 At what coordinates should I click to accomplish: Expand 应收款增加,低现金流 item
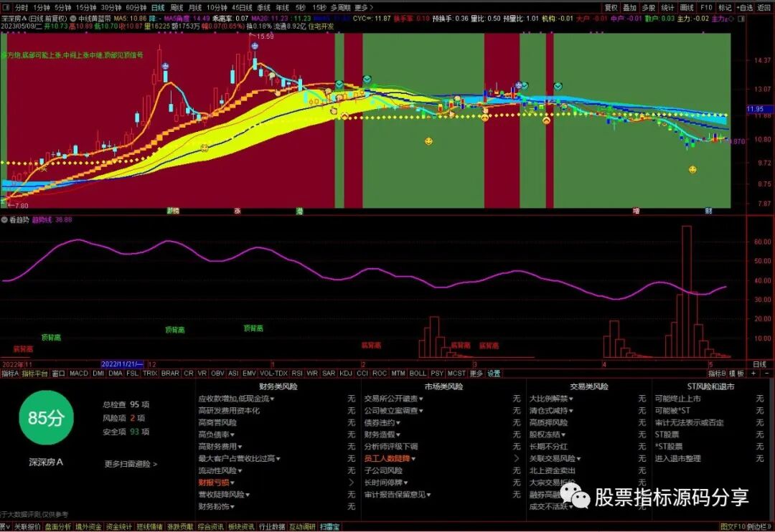tap(236, 399)
